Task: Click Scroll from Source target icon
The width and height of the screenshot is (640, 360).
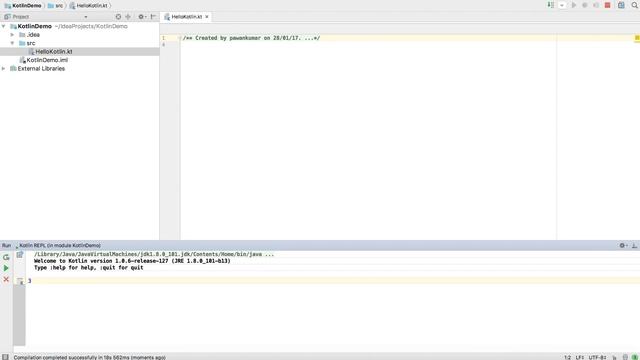Action: [118, 17]
